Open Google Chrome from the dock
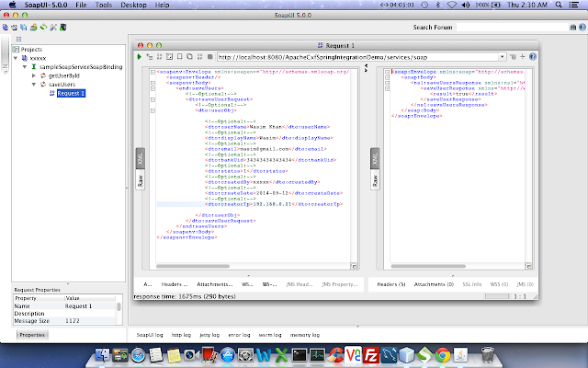Viewport: 588px width, 368px height. coord(443,355)
